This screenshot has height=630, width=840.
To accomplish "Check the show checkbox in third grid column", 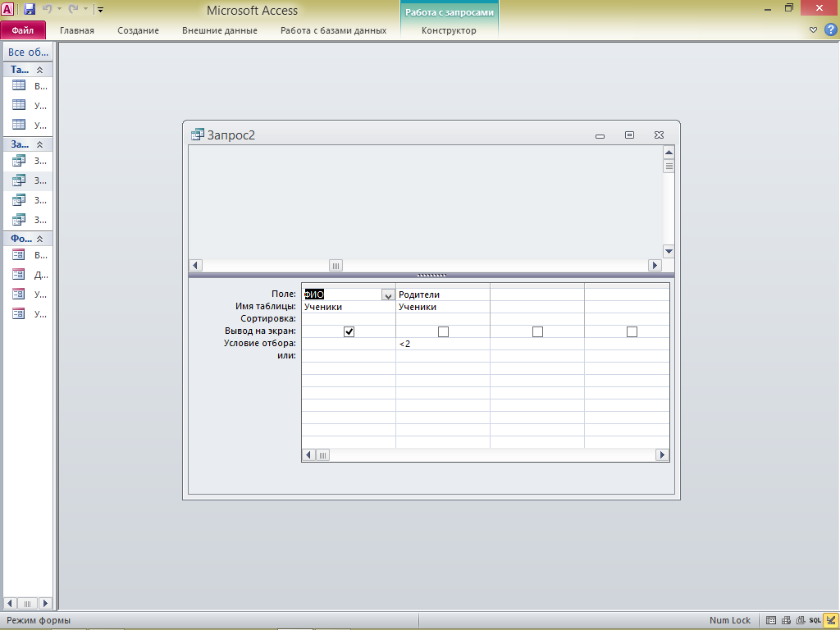I will pos(537,331).
